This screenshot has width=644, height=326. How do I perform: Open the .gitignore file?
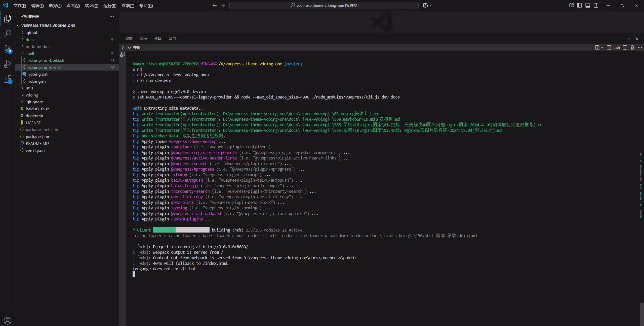click(x=67, y=102)
